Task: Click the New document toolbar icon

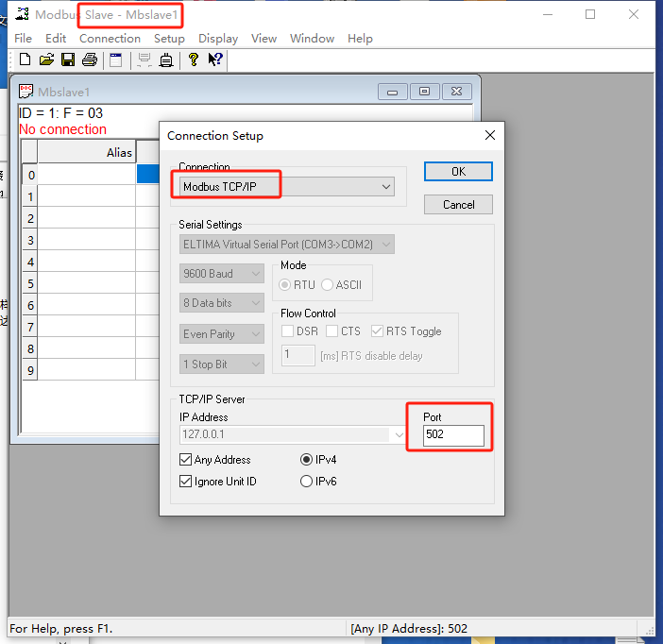Action: click(x=25, y=59)
